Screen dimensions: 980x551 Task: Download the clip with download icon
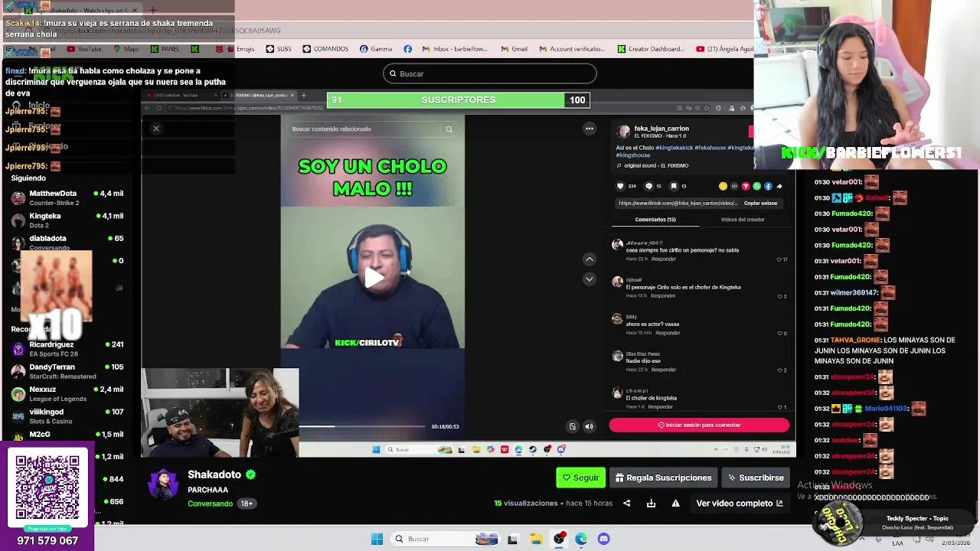(651, 504)
